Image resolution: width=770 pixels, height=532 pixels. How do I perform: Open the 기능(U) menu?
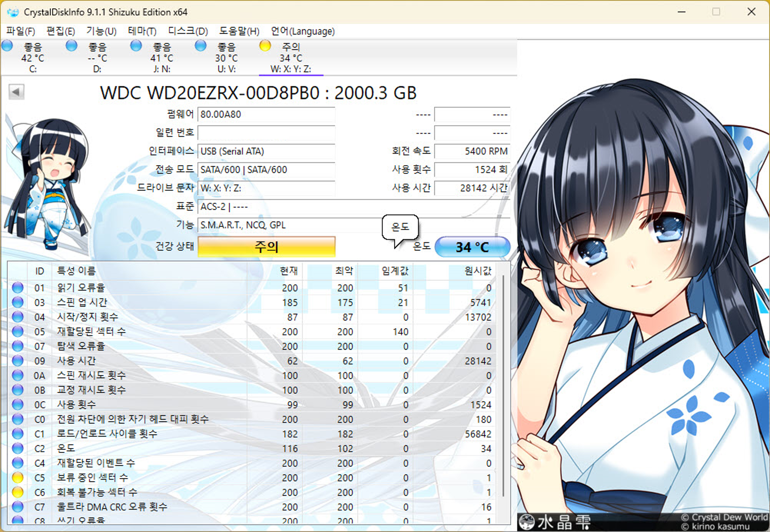pos(101,31)
